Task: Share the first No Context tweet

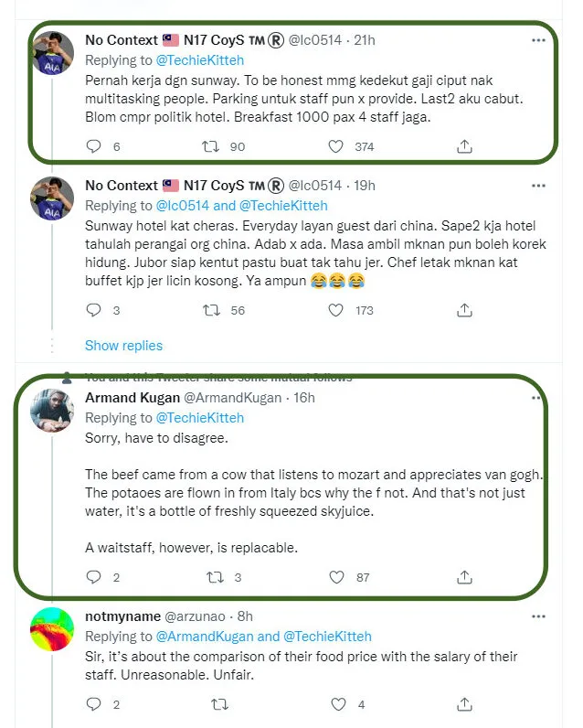Action: click(464, 146)
